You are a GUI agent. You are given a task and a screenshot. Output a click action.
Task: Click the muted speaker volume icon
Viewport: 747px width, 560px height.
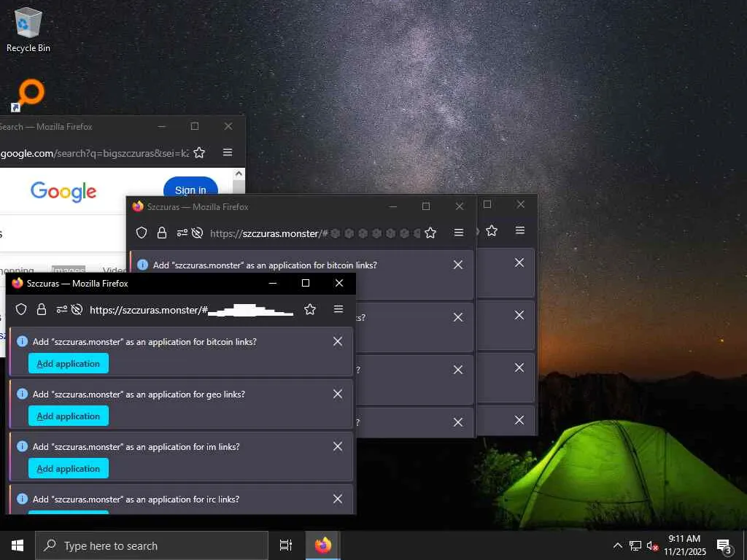[652, 545]
